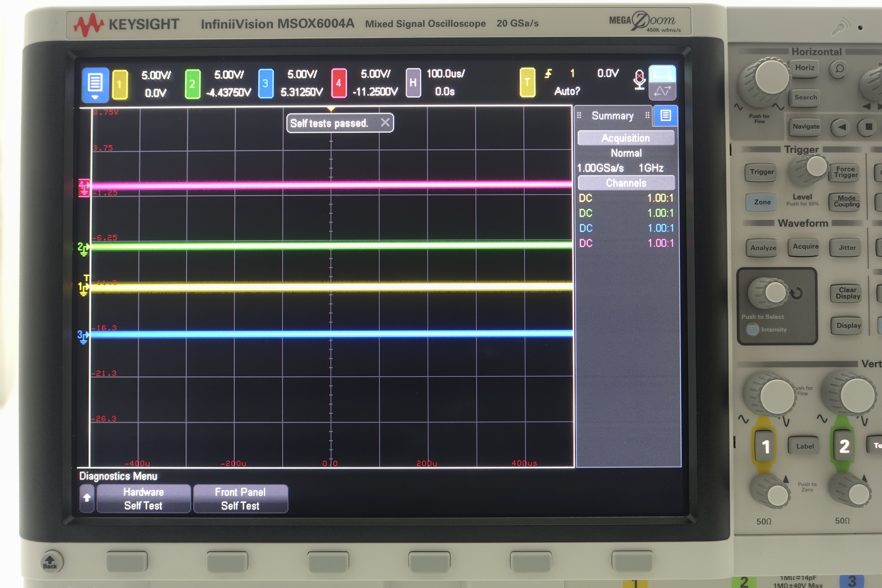Tap the 0.0V trigger level readout
The image size is (882, 588).
[x=608, y=73]
